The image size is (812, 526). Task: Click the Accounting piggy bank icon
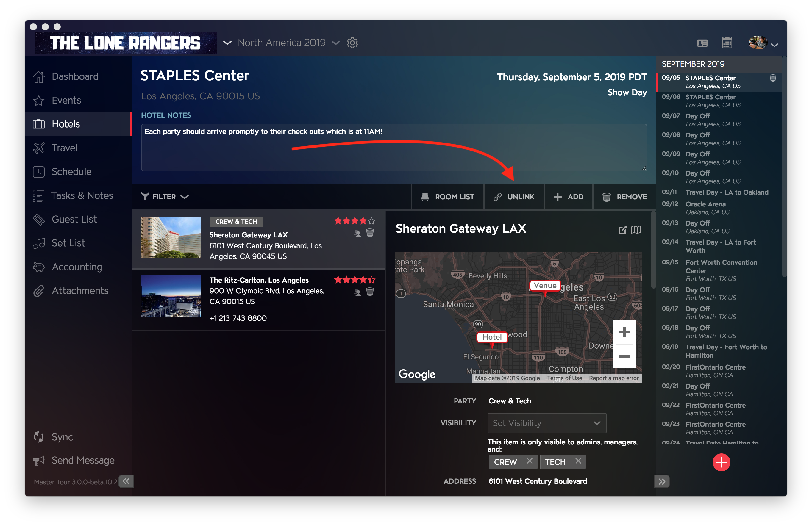pos(39,267)
